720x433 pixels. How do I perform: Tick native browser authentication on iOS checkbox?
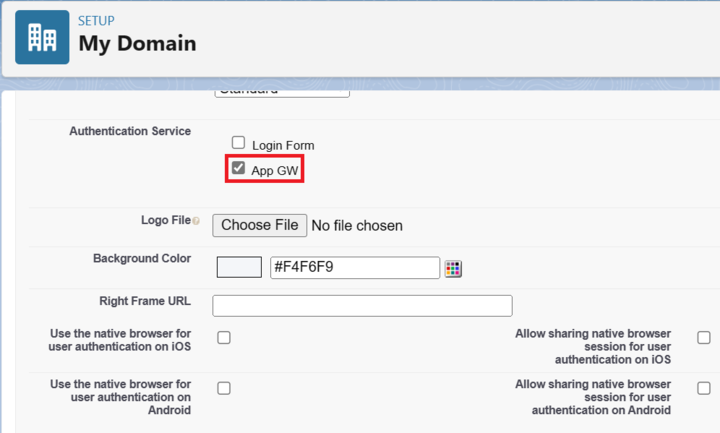(224, 338)
